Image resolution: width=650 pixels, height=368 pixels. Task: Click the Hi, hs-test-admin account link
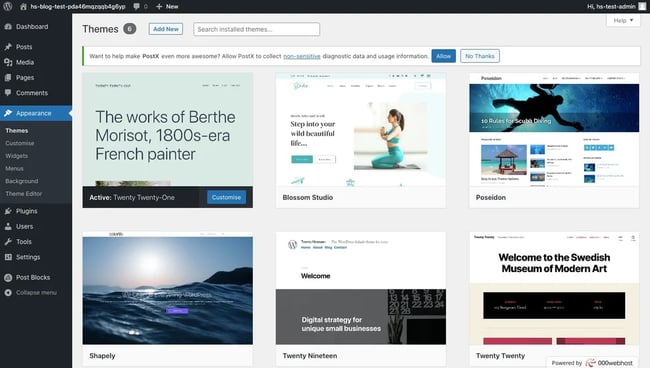pos(611,7)
